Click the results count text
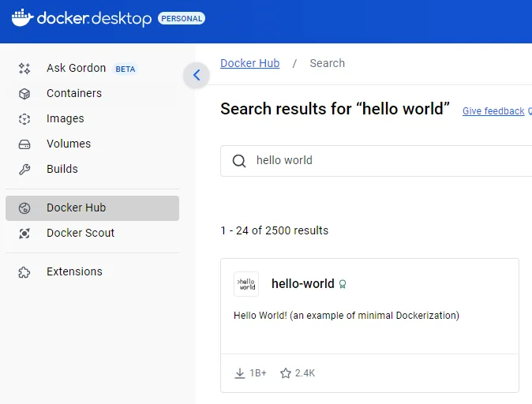Screen dimensions: 532x404 (275, 230)
